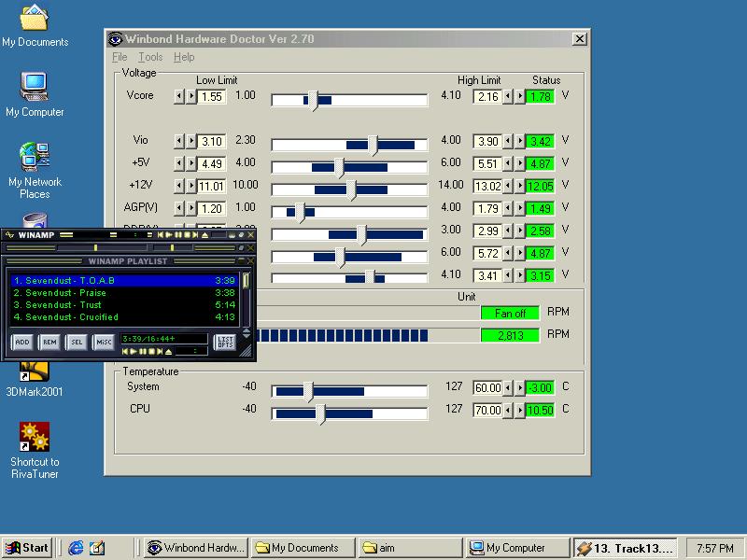
Task: Click the MISC button in Winamp Playlist
Action: pos(104,342)
